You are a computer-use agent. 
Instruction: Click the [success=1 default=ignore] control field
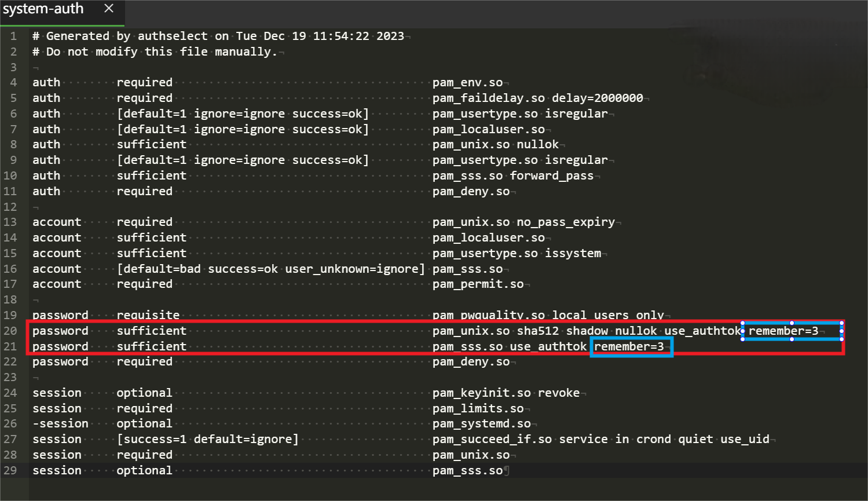207,439
